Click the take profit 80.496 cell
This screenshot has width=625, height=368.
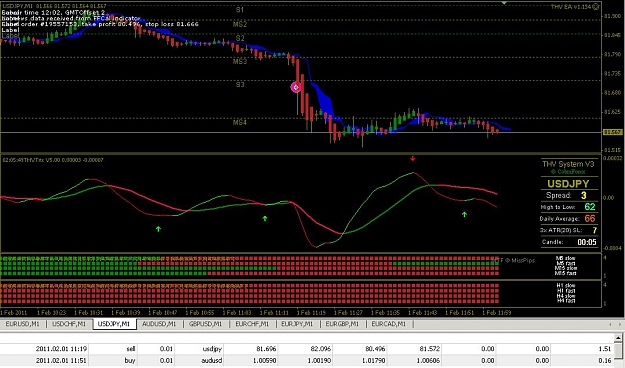375,349
